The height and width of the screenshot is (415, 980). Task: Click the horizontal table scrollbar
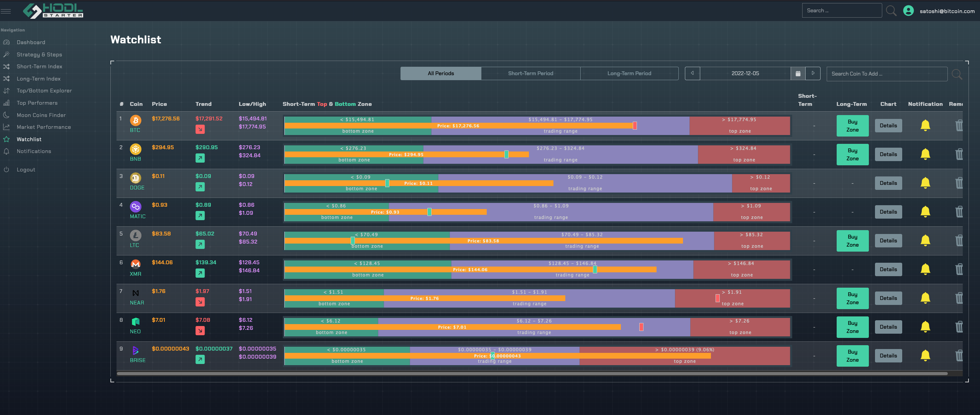[532, 373]
